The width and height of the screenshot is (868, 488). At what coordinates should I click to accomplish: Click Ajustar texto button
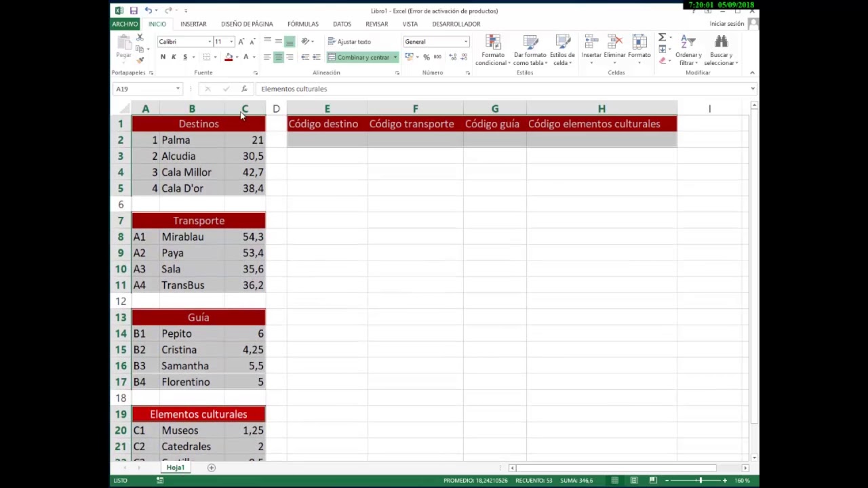[349, 42]
